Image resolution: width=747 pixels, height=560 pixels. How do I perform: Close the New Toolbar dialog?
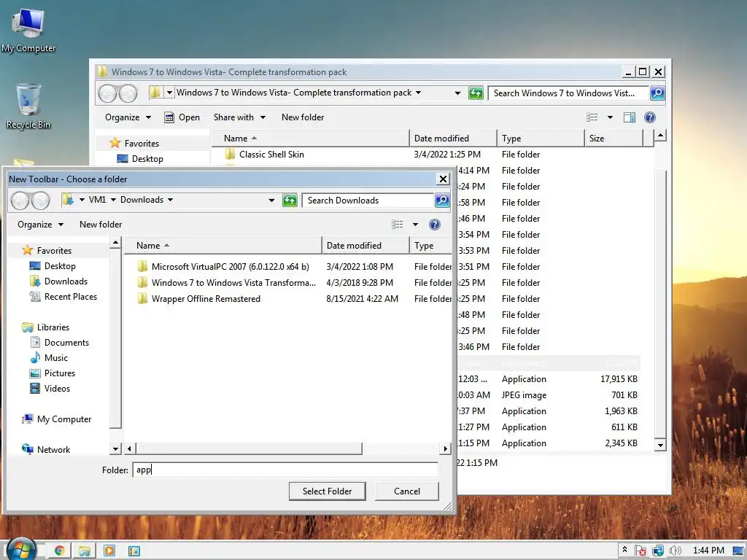pos(443,179)
